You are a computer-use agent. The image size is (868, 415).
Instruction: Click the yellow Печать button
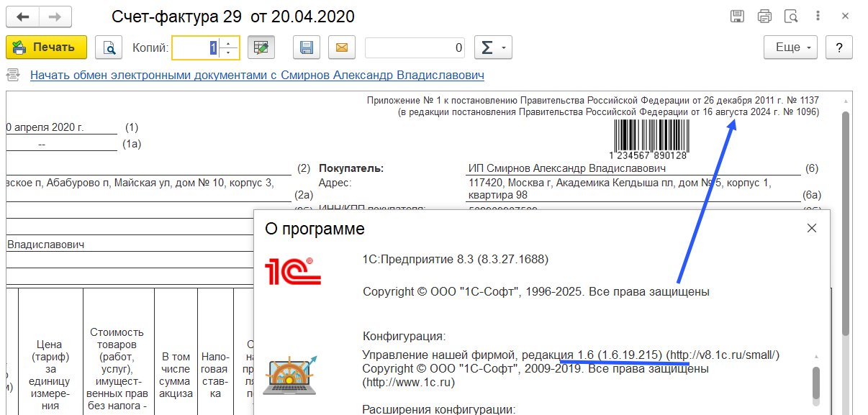[46, 47]
